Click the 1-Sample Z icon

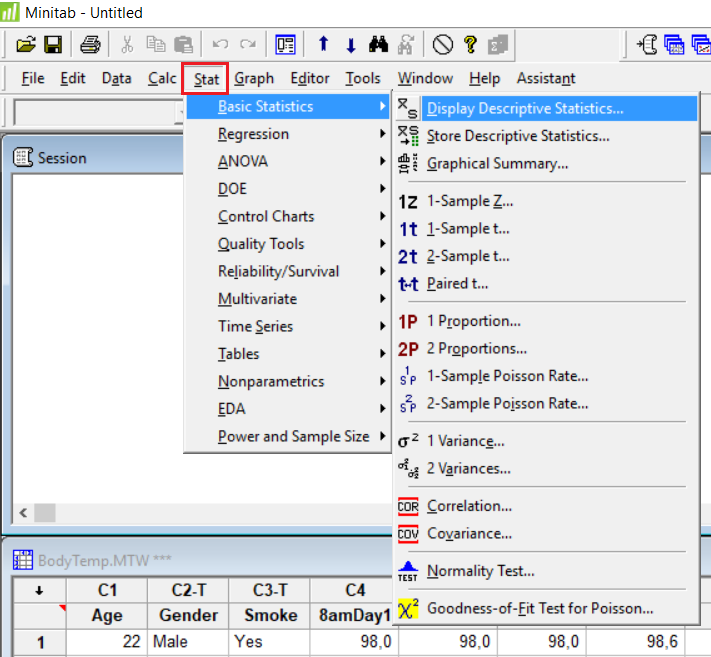[408, 202]
